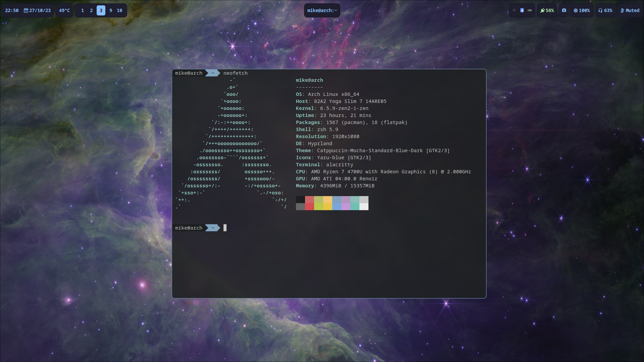Select active workspace 3
The image size is (644, 362).
click(x=101, y=10)
